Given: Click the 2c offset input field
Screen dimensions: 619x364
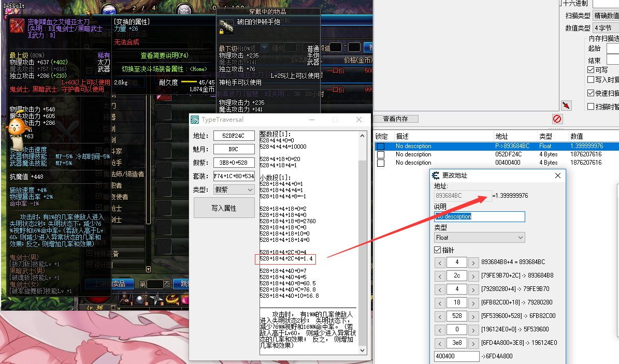Looking at the screenshot, I should coord(457,276).
